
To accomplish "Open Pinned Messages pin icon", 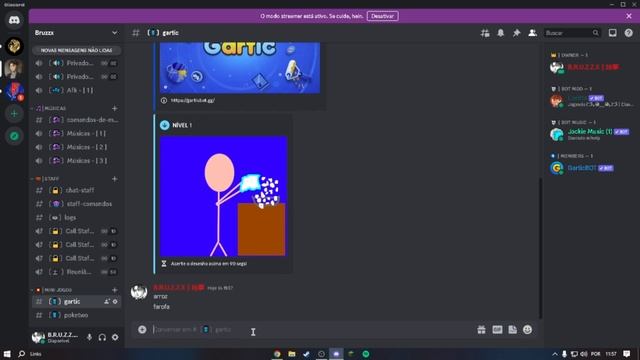I will 516,33.
